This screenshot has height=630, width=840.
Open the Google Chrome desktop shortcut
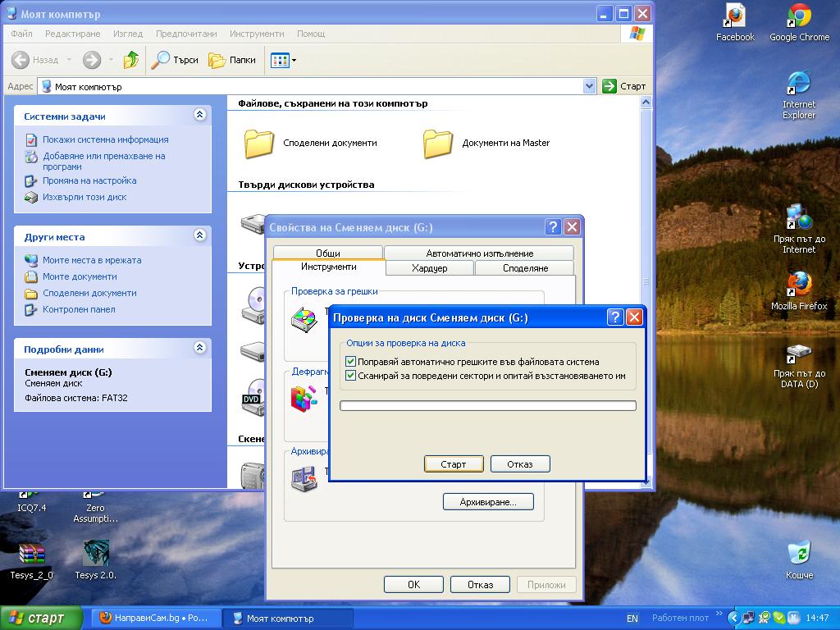coord(799,23)
